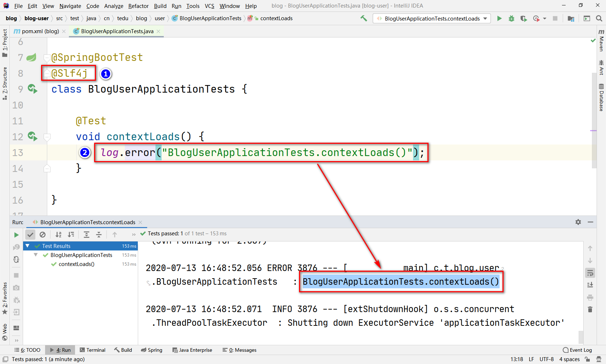Clear console with trash icon
This screenshot has width=606, height=364.
(590, 310)
